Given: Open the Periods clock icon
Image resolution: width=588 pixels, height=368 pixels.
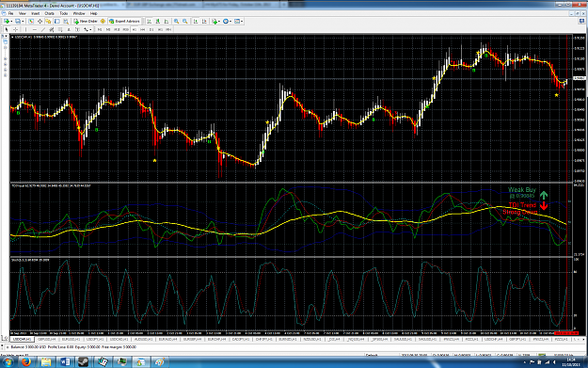Looking at the screenshot, I should [x=226, y=22].
